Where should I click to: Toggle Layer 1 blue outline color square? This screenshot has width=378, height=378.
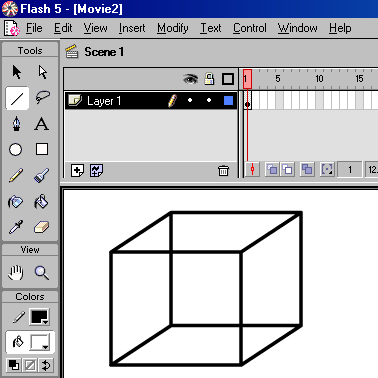tap(228, 100)
